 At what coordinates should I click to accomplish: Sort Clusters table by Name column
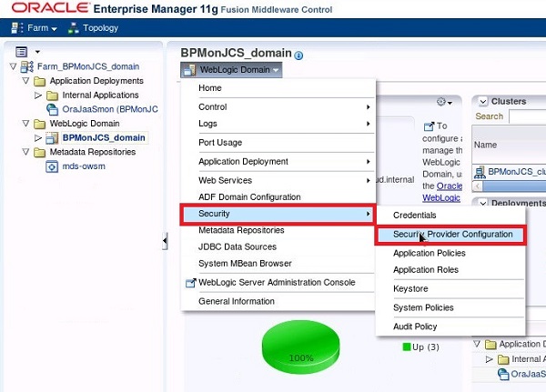click(x=485, y=145)
